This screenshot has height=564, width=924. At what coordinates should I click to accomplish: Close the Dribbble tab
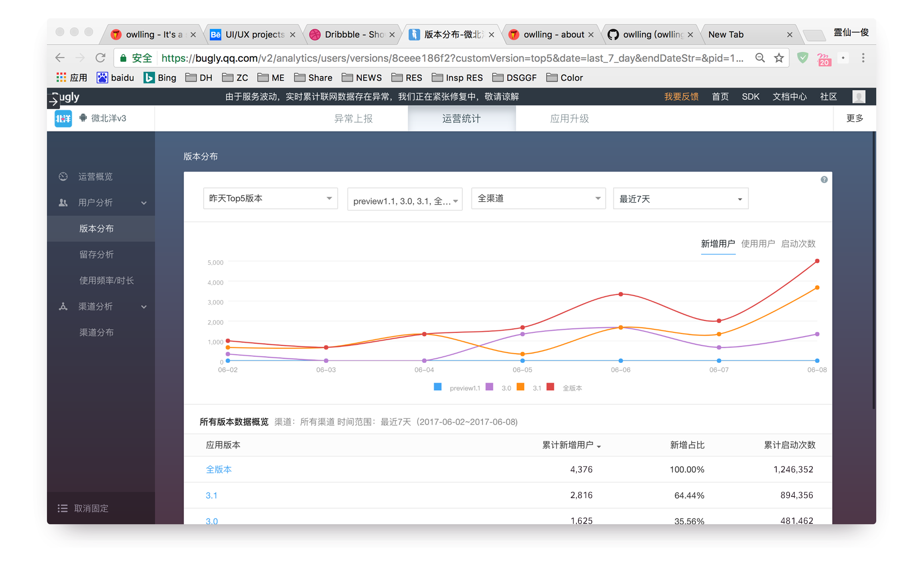[x=392, y=35]
